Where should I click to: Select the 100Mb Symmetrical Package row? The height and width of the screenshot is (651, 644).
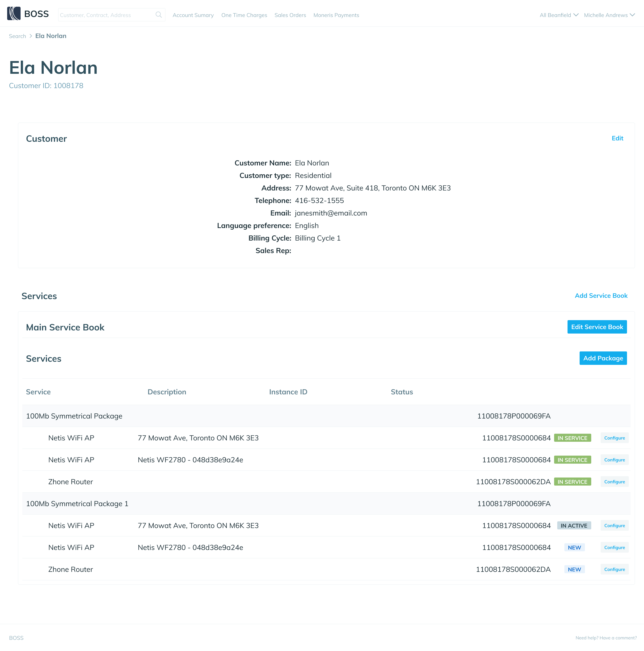click(x=326, y=416)
